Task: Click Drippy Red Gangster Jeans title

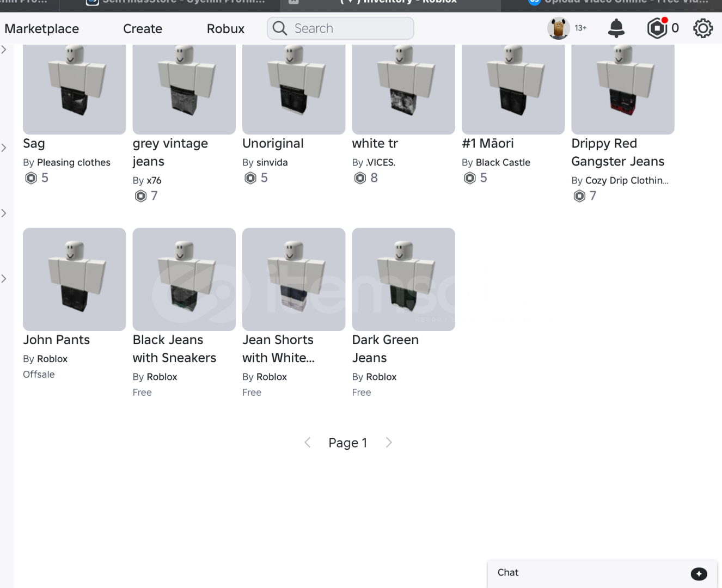Action: click(618, 152)
